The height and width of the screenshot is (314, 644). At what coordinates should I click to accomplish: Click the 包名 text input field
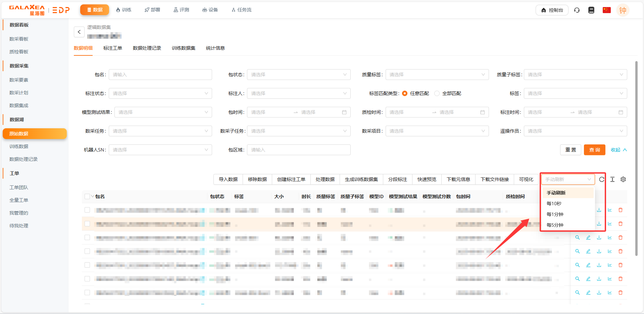pos(160,75)
